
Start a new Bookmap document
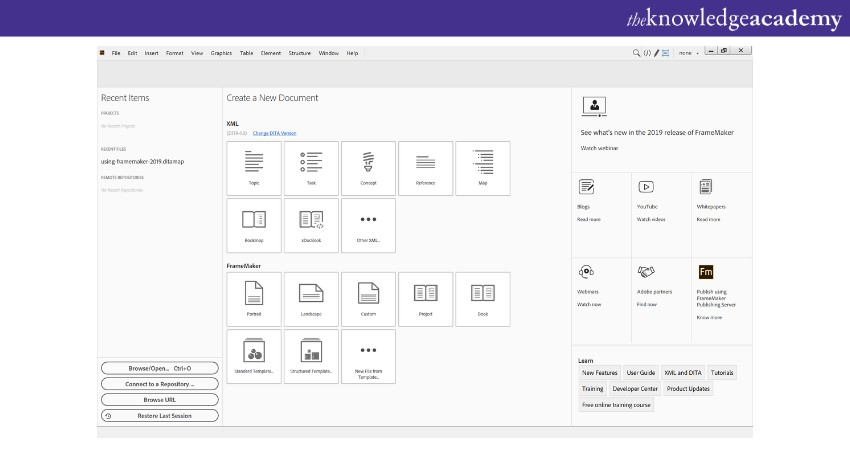tap(254, 224)
